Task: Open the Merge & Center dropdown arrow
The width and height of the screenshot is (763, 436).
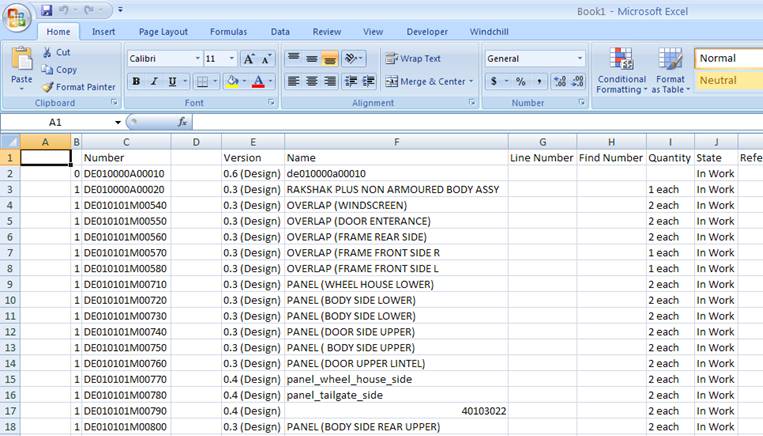Action: click(x=471, y=82)
